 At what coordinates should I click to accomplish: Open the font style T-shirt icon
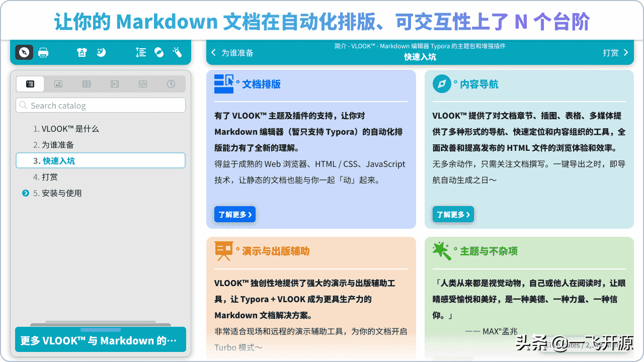(82, 52)
